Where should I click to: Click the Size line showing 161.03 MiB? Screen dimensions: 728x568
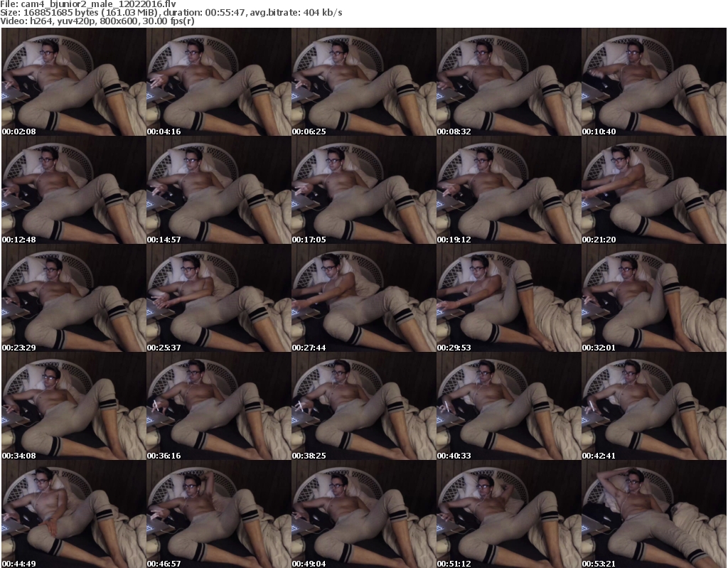tap(171, 13)
